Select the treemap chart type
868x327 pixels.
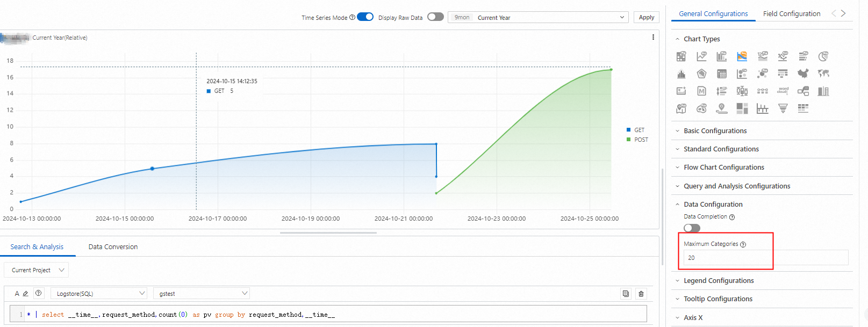pos(742,108)
